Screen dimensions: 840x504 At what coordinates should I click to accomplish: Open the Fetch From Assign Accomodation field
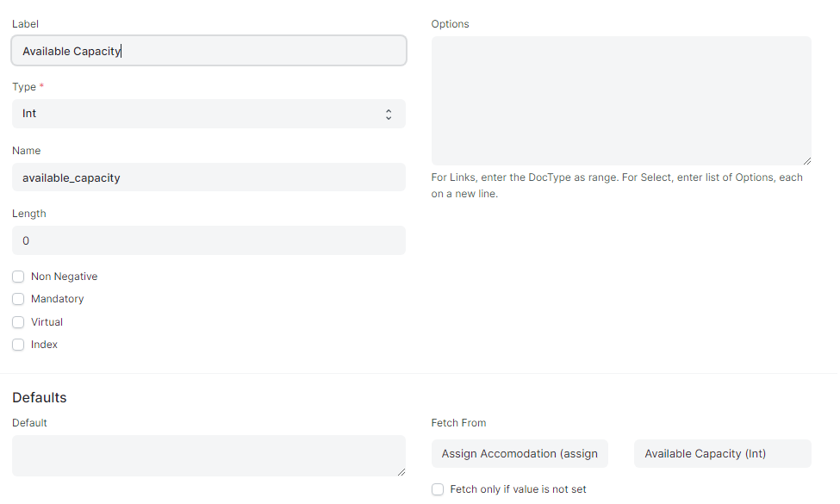pos(520,454)
